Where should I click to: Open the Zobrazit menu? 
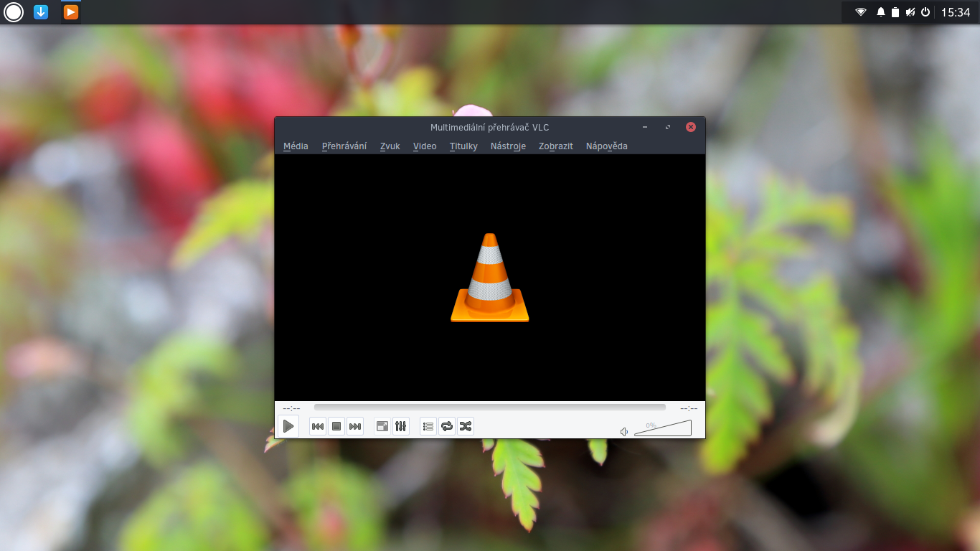556,146
